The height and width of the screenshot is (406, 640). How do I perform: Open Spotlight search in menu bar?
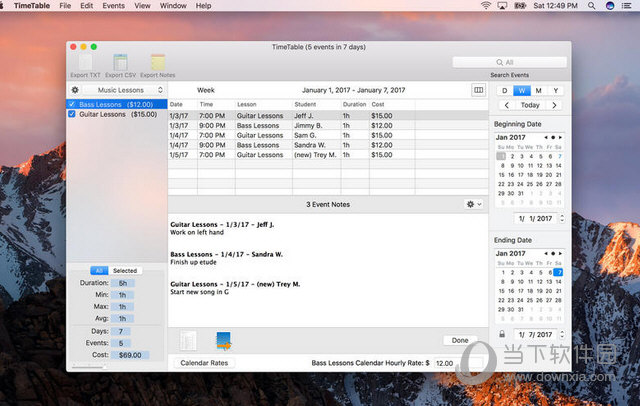tap(591, 6)
